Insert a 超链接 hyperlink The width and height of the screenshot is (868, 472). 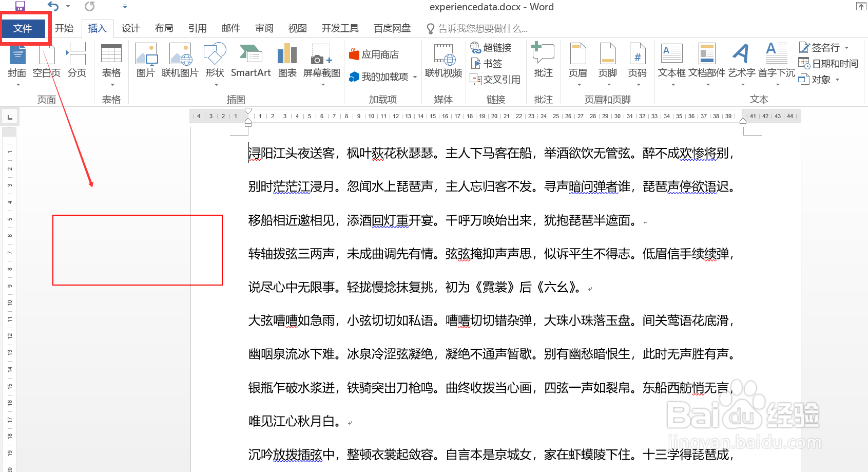point(491,48)
